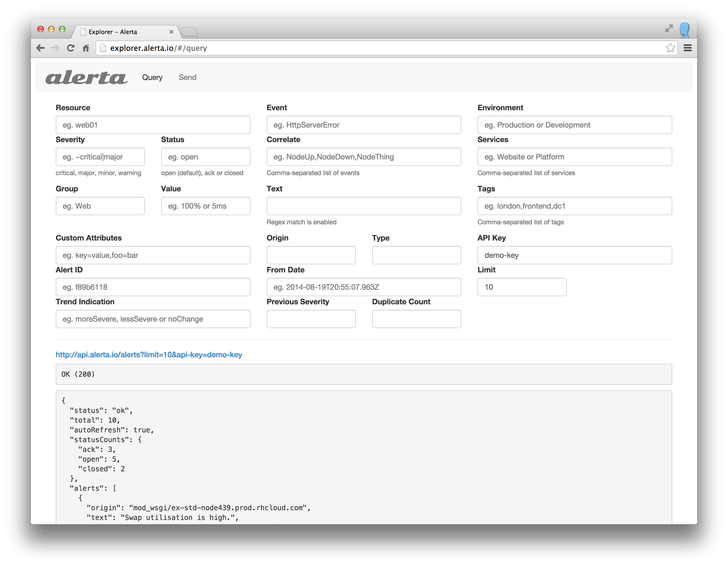Bookmark page with star icon
The height and width of the screenshot is (567, 728).
[x=670, y=48]
